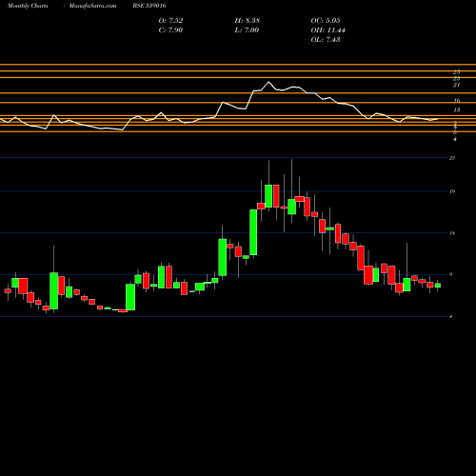476x476 pixels.
Task: Click the tallest green candle near the chart peak
Action: (253, 232)
